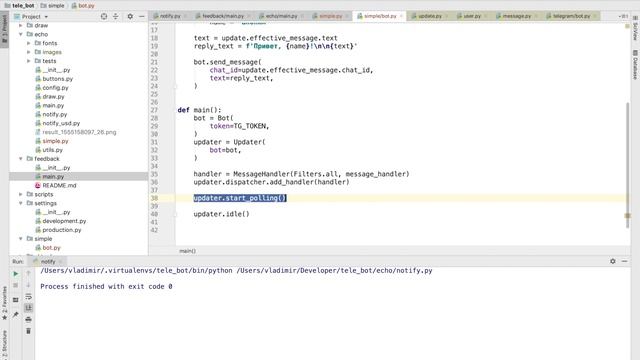
Task: Open README.md in project tree
Action: pyautogui.click(x=59, y=185)
